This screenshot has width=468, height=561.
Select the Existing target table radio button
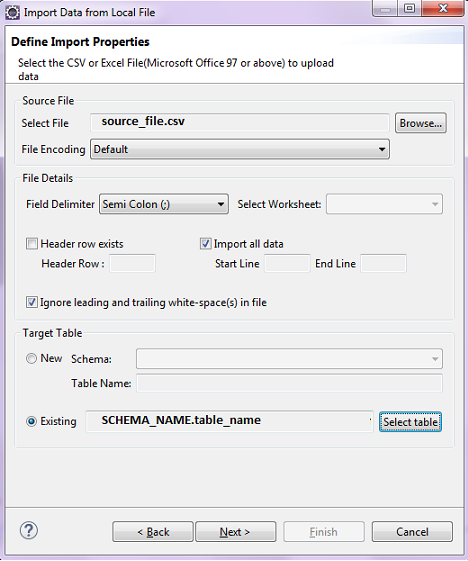pyautogui.click(x=31, y=421)
